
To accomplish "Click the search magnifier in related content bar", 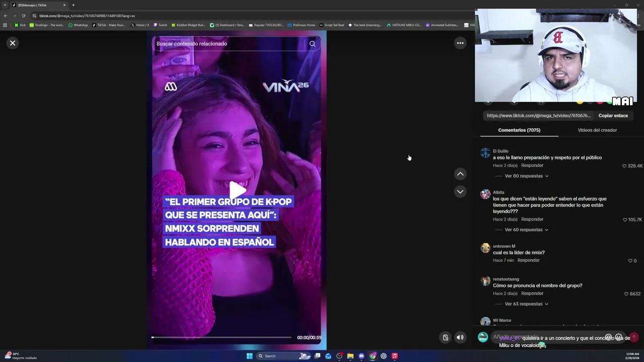I will pyautogui.click(x=312, y=44).
